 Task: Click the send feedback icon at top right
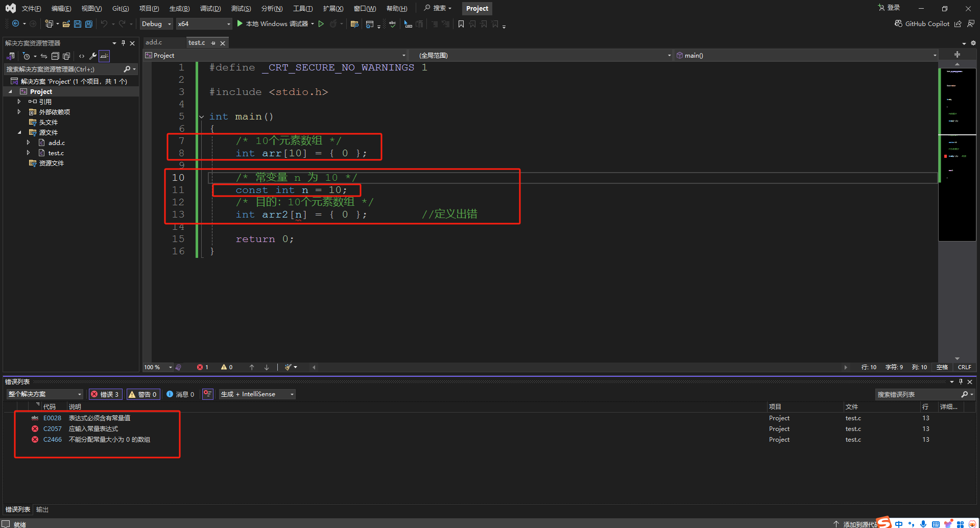tap(971, 24)
